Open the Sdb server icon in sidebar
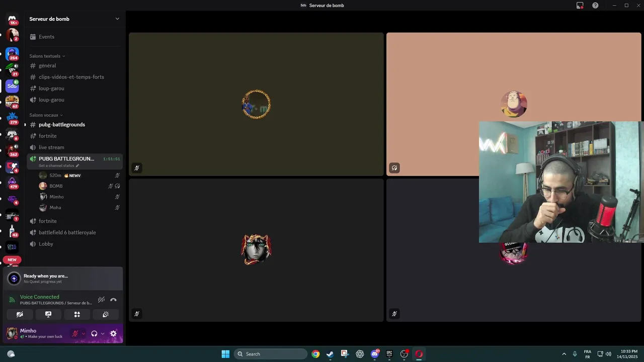The image size is (644, 362). coord(12,86)
